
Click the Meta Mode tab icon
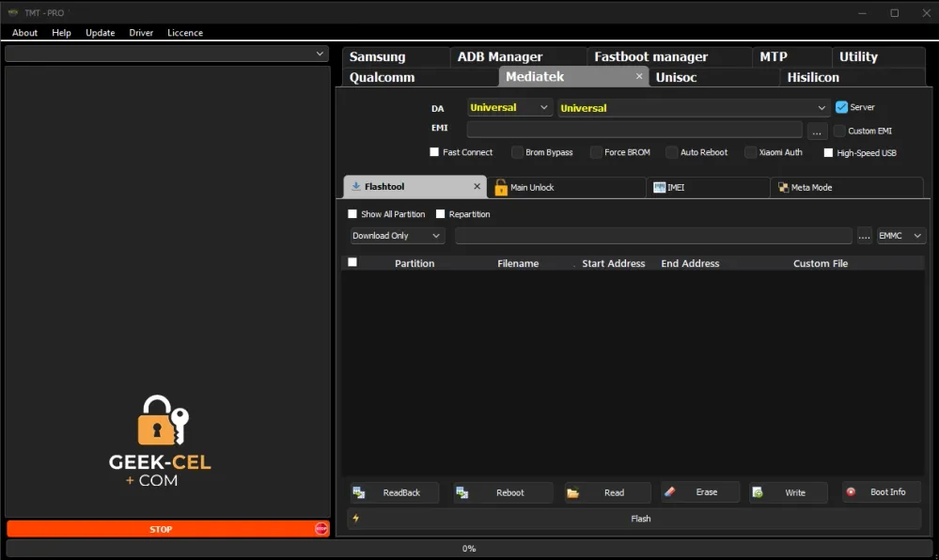783,188
